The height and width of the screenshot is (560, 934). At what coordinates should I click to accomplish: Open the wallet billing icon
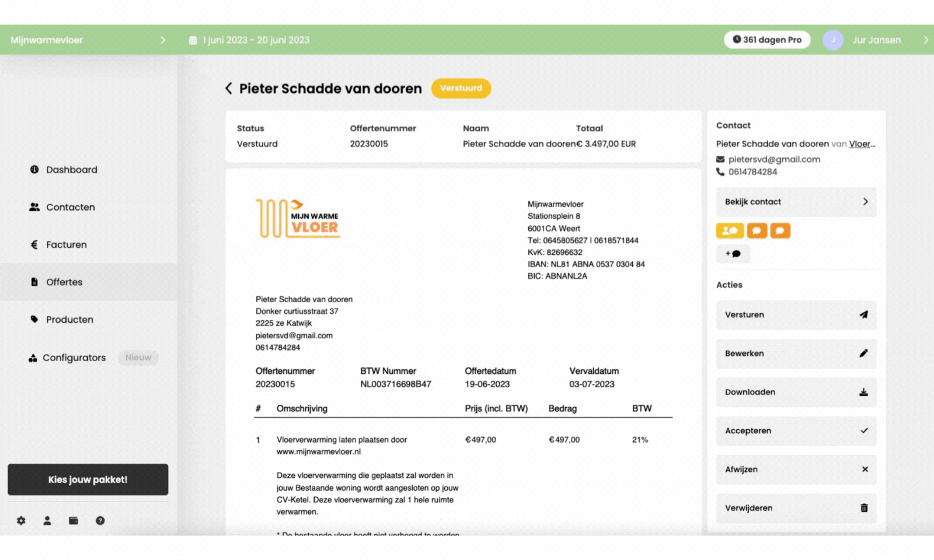pyautogui.click(x=74, y=520)
